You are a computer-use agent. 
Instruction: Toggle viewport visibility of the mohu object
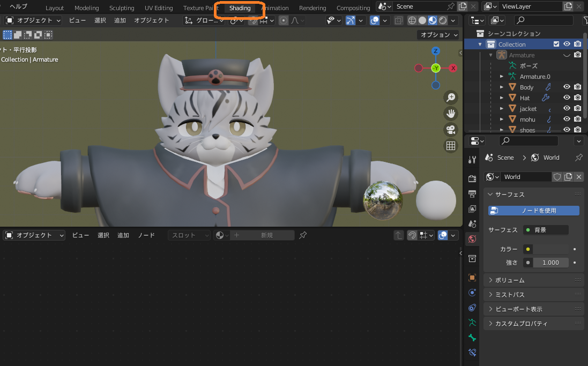(x=567, y=119)
